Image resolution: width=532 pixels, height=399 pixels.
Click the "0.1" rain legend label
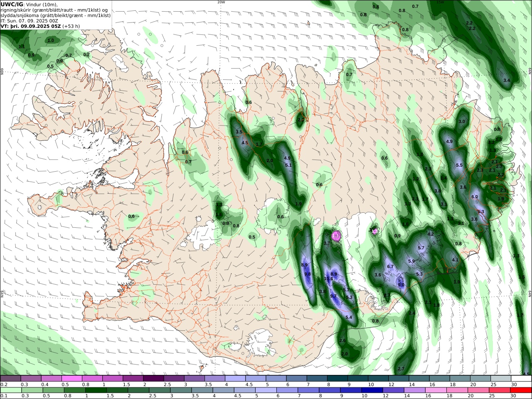pyautogui.click(x=3, y=396)
